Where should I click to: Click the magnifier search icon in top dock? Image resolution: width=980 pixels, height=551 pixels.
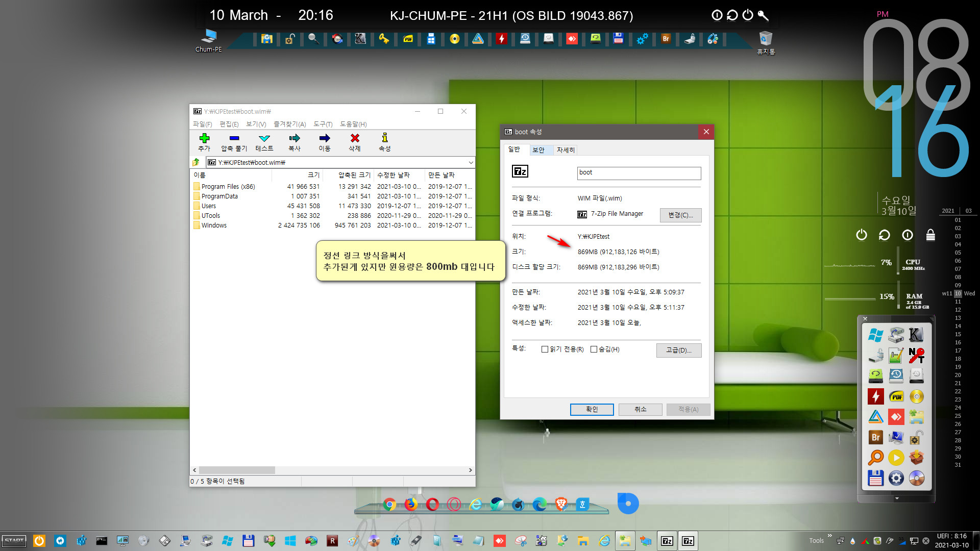[x=313, y=39]
